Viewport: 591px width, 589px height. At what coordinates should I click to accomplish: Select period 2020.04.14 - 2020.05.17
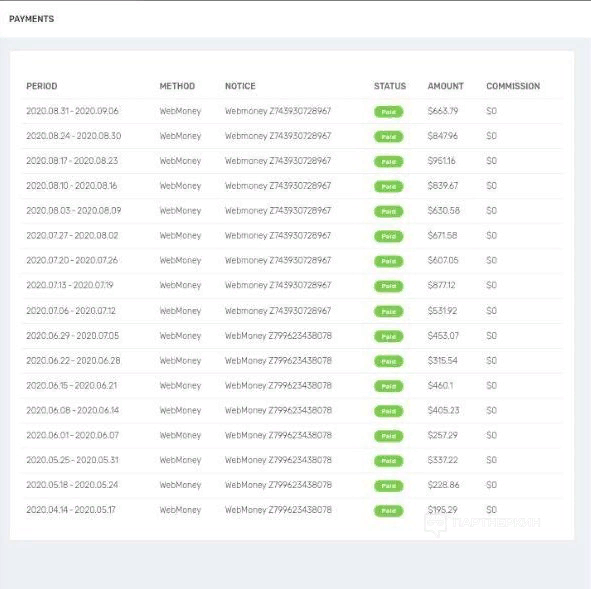70,509
